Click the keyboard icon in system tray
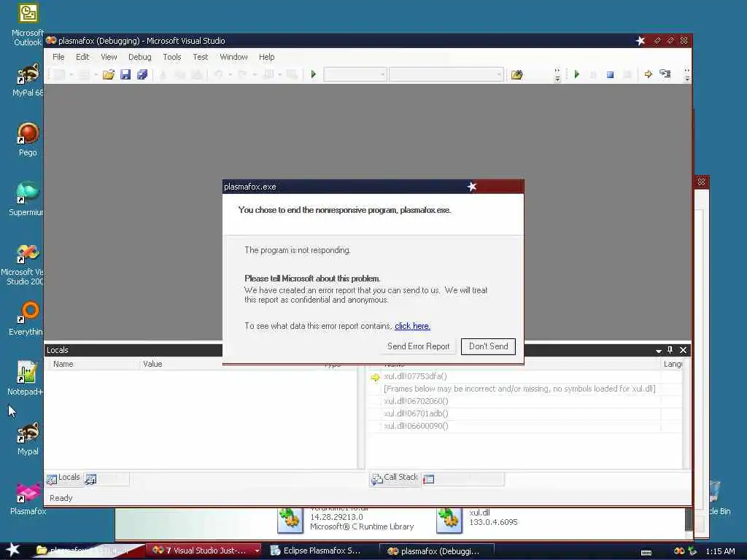The height and width of the screenshot is (560, 747). 646,553
